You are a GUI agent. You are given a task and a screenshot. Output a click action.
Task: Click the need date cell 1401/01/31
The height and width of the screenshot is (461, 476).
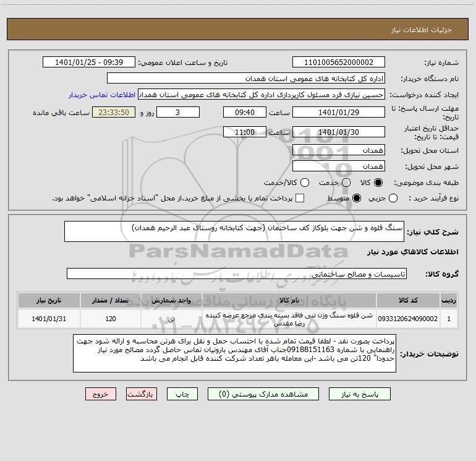(49, 319)
